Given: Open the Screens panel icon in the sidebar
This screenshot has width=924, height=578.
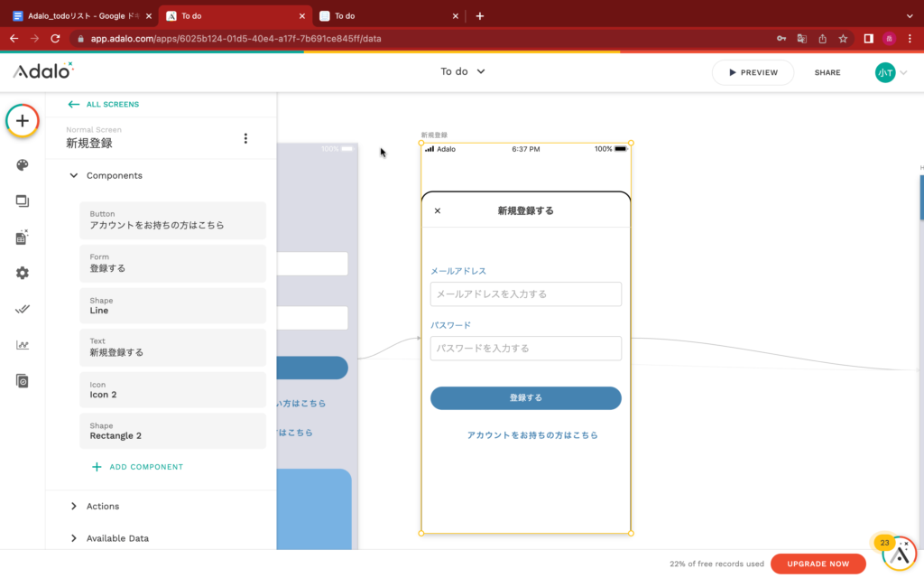Looking at the screenshot, I should click(x=22, y=200).
